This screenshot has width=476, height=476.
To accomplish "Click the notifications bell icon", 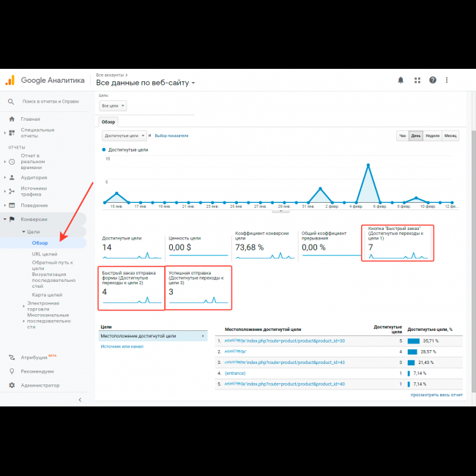I will point(401,80).
